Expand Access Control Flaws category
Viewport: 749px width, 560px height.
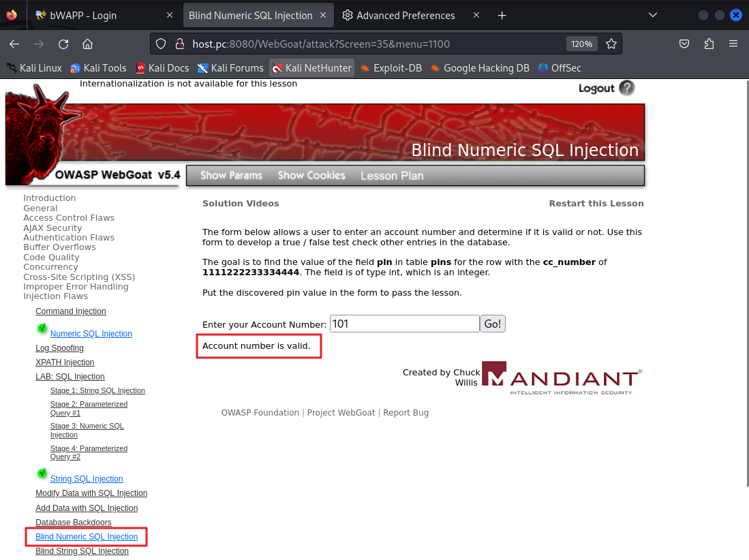point(69,218)
